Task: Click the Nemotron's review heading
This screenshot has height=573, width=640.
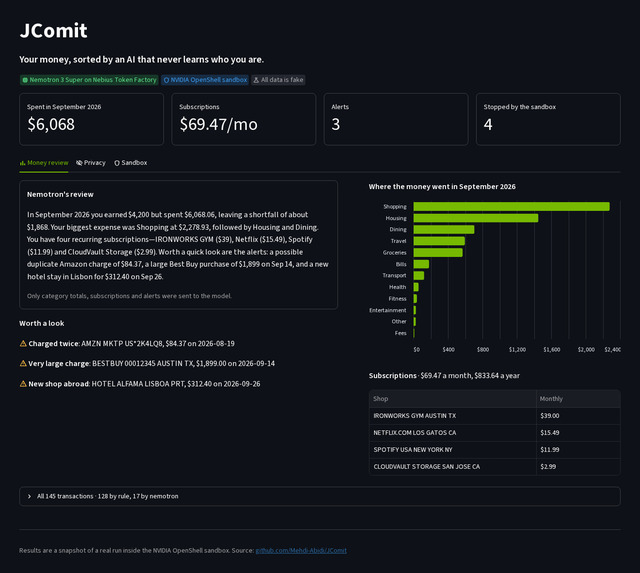Action: tap(60, 195)
